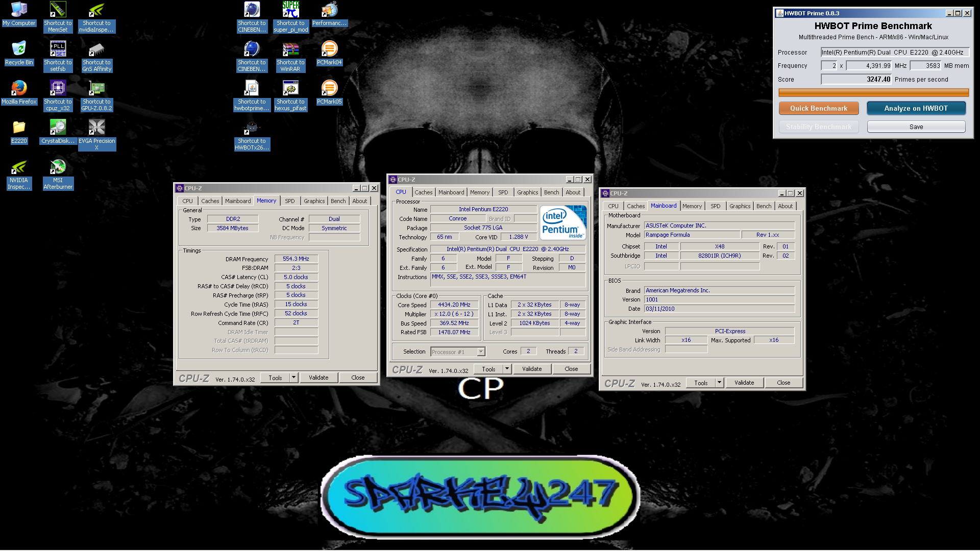This screenshot has width=980, height=551.
Task: Click the BIOS date 03/11/2010 field
Action: click(719, 309)
